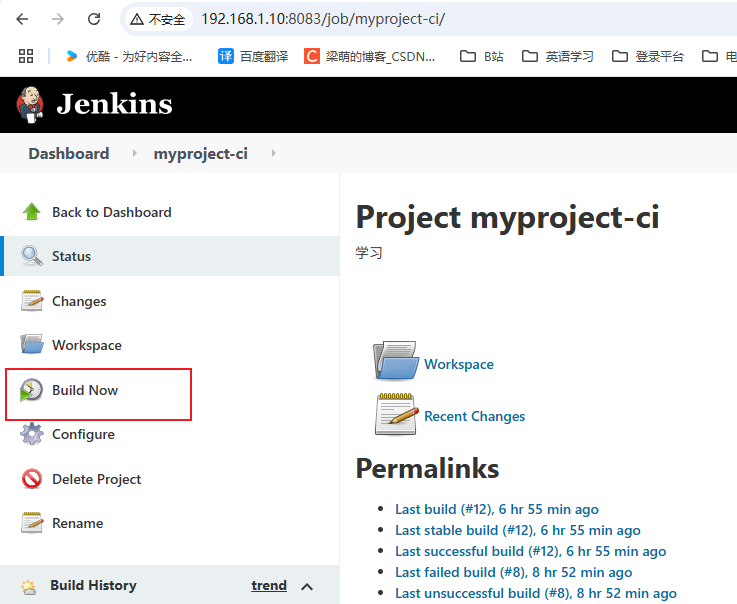
Task: Click the Configure gear icon
Action: [31, 434]
